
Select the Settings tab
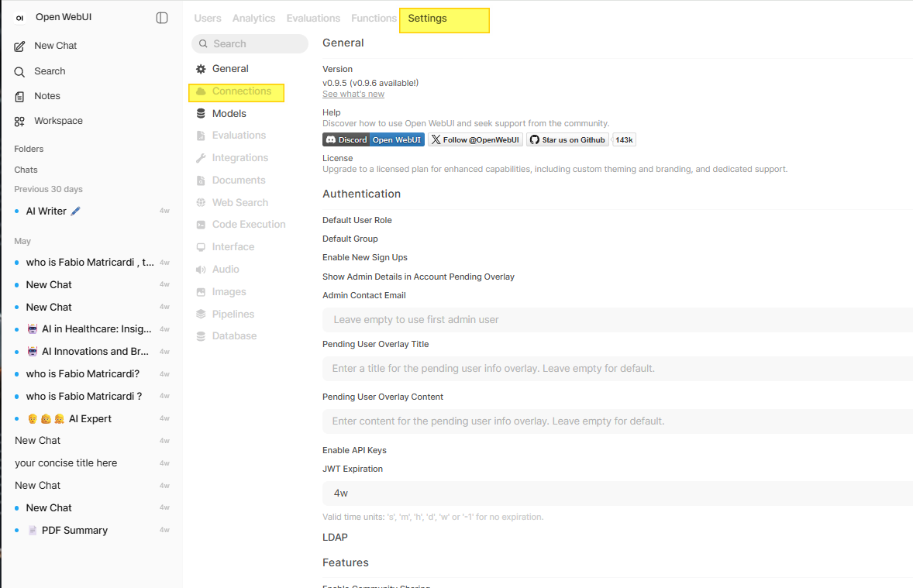pyautogui.click(x=427, y=18)
